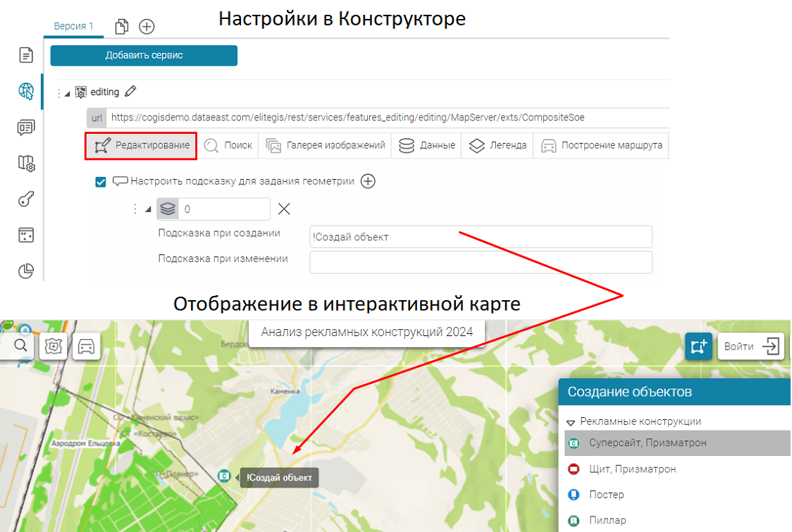Open the globe services sidebar icon
Screen dimensions: 792x532
[26, 90]
